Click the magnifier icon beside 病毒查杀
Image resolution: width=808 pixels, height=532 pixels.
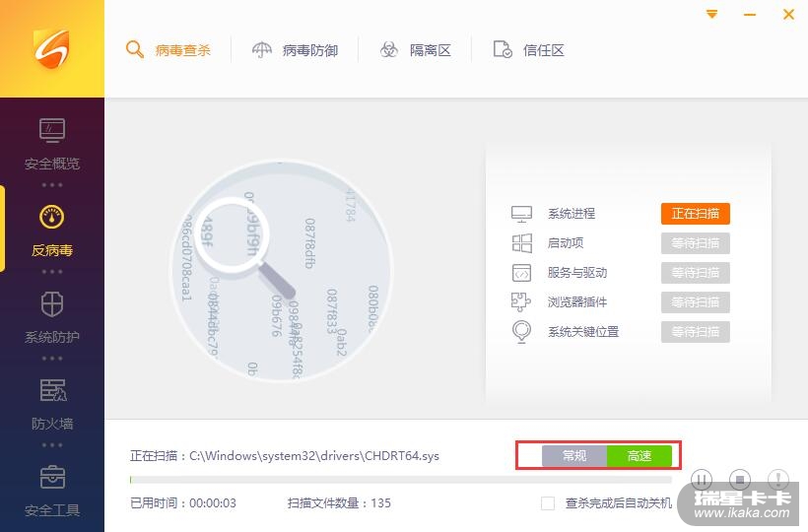(x=134, y=49)
